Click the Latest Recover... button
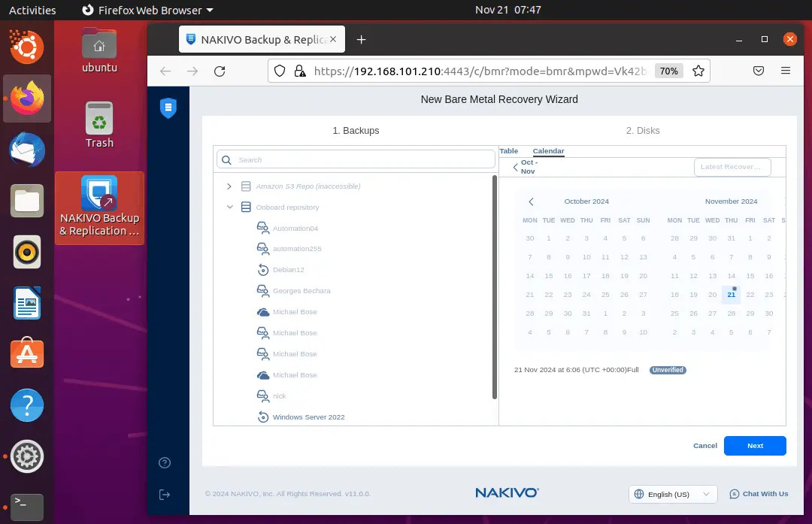 point(732,167)
